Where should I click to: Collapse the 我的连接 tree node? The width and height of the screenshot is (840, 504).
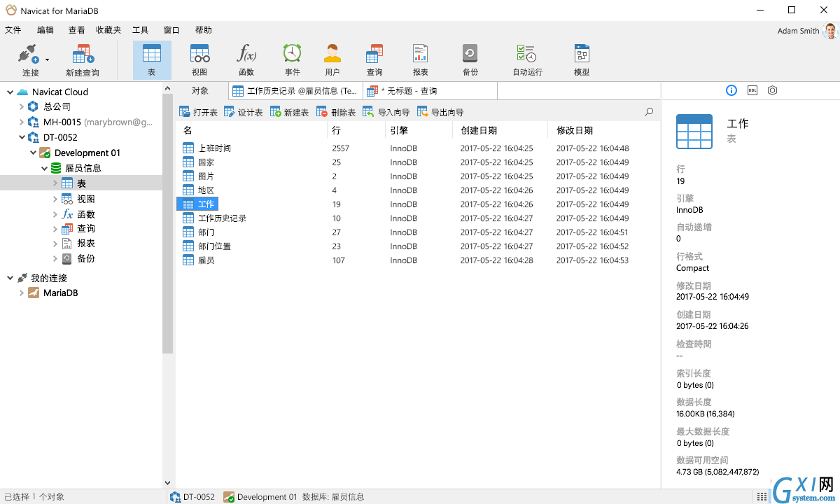tap(10, 278)
